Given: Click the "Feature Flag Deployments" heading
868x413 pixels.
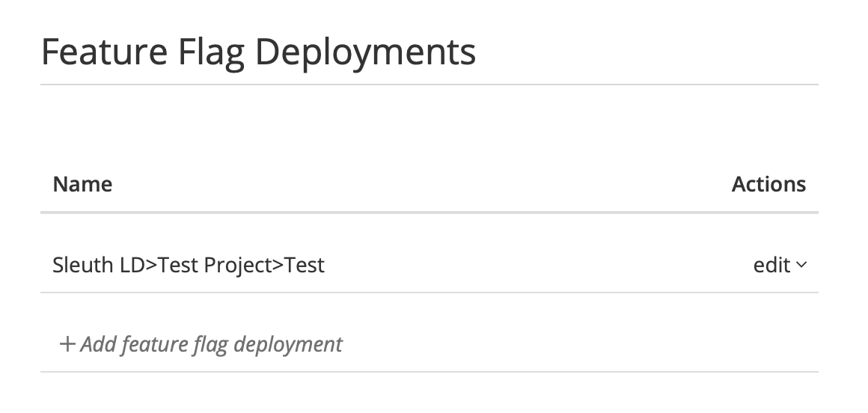Looking at the screenshot, I should [x=258, y=52].
